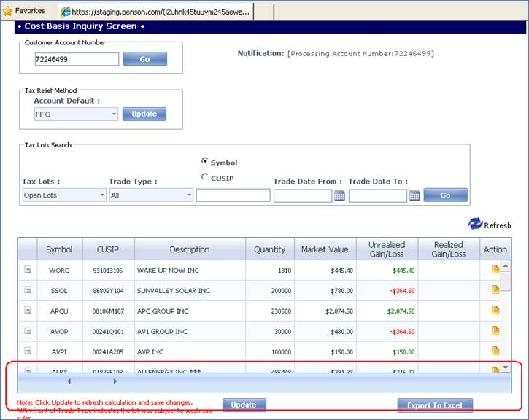529x420 pixels.
Task: Click the action icon for SSOL row
Action: point(495,289)
